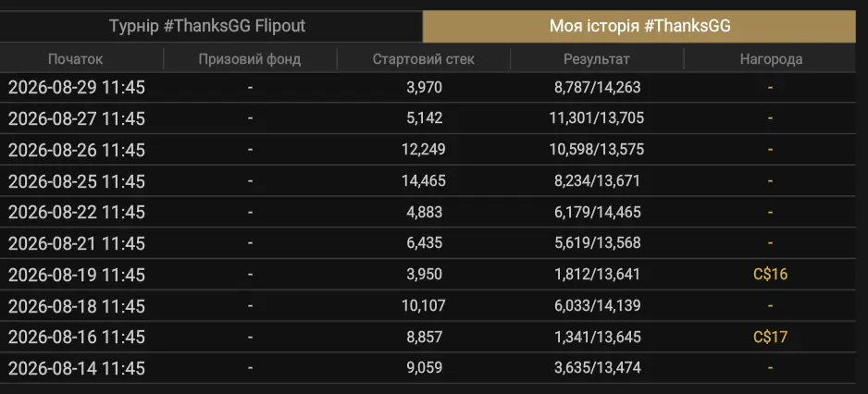
Task: Select the starting stack value 14,465
Action: pyautogui.click(x=424, y=181)
